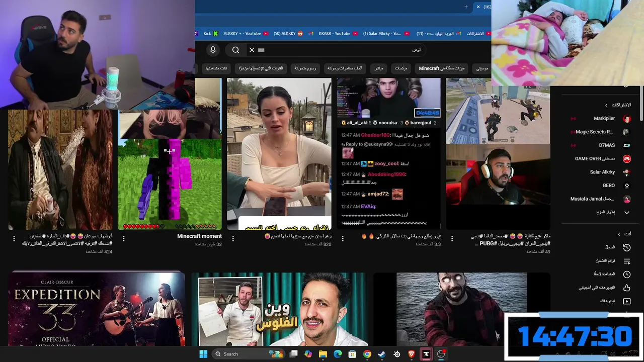The image size is (644, 362).
Task: Open playlists 'قوائم التشغيل'
Action: [601, 261]
